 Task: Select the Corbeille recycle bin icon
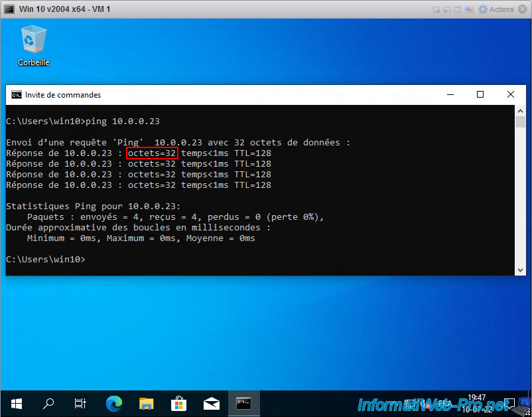(x=33, y=45)
